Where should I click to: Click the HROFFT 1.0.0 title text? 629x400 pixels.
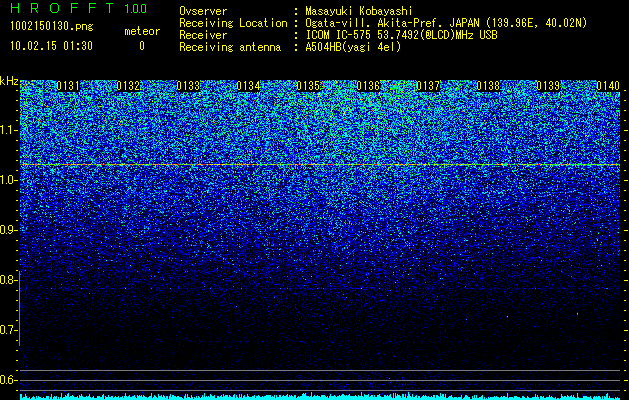[x=79, y=8]
